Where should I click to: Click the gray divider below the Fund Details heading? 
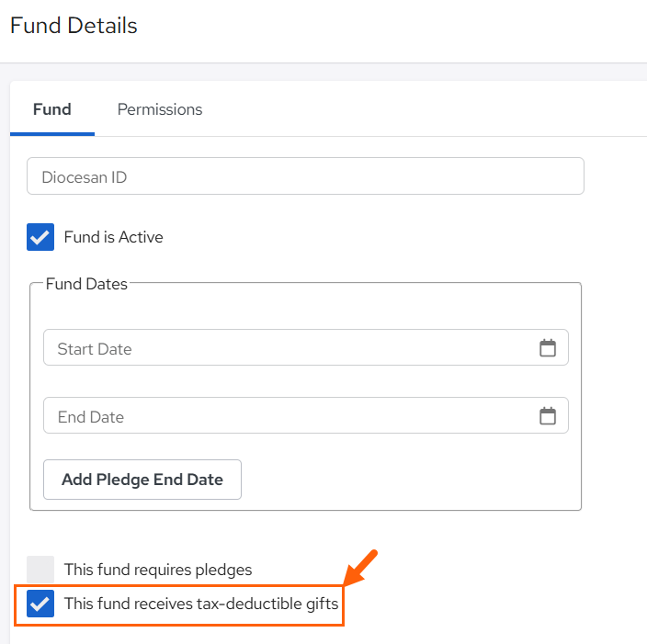pos(323,63)
